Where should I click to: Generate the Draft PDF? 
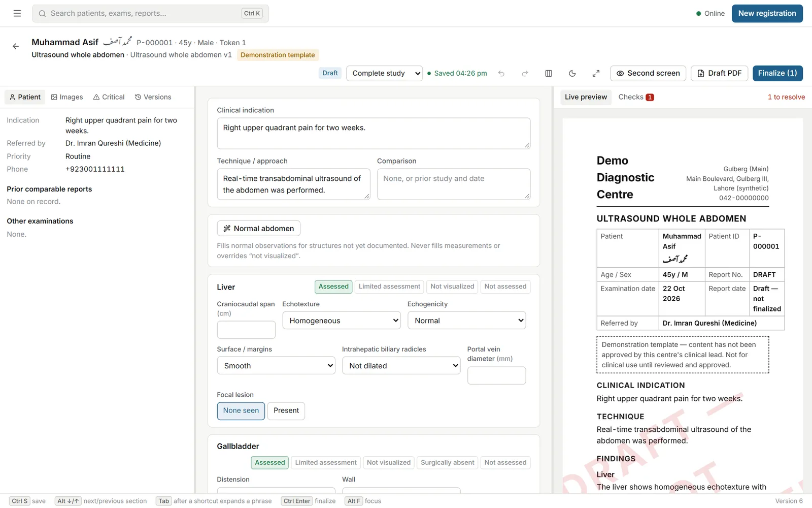(719, 73)
